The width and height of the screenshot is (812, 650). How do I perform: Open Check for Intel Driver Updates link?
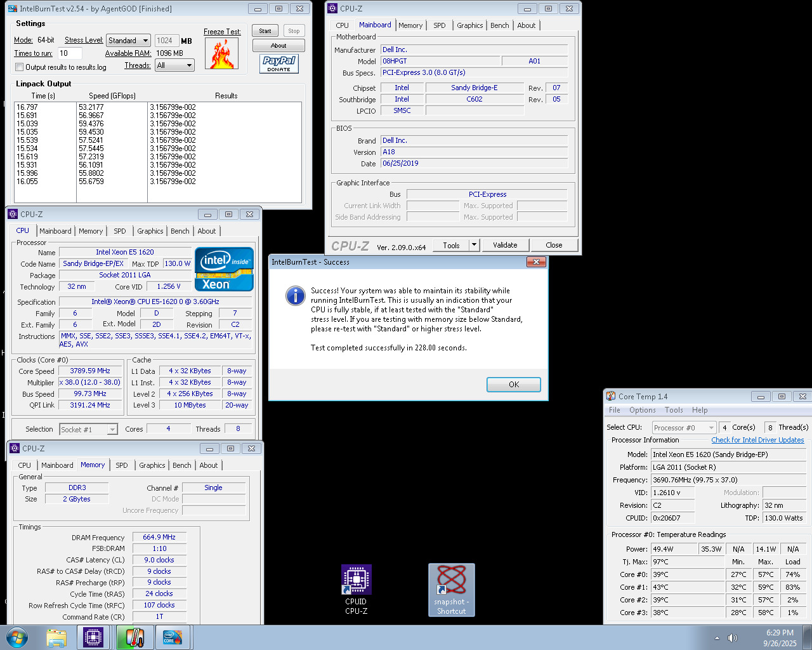coord(757,440)
